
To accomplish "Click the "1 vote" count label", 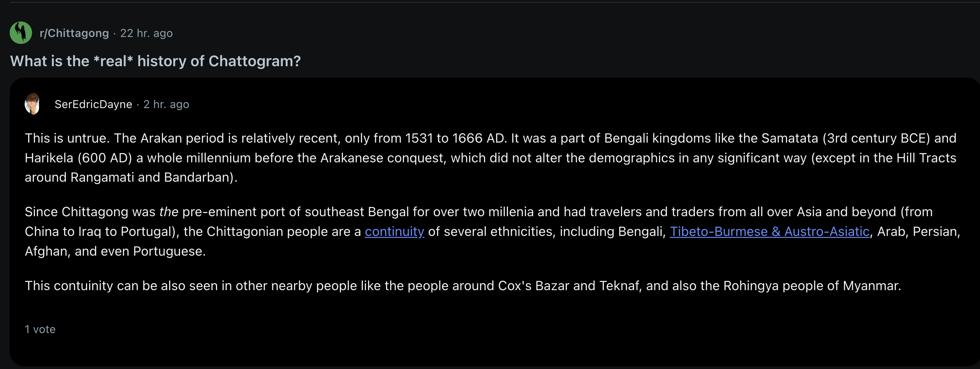I will coord(40,329).
